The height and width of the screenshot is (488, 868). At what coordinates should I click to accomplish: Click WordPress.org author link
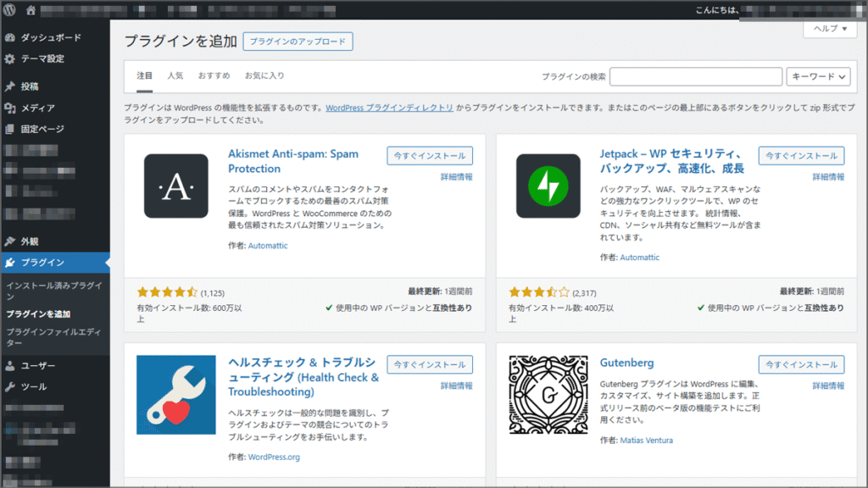pos(274,457)
